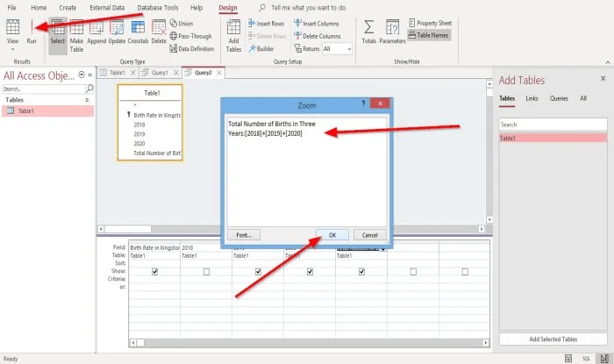614x364 pixels.
Task: Open the Database Tools ribbon tab
Action: [x=157, y=7]
